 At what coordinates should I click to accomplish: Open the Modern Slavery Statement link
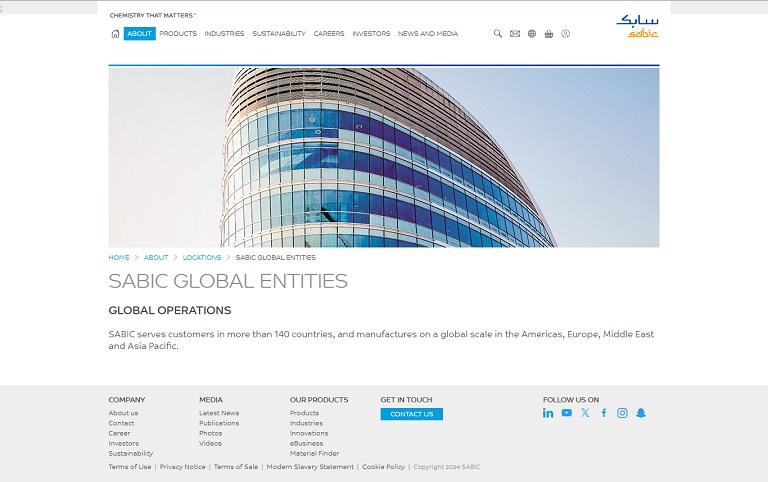pyautogui.click(x=310, y=467)
